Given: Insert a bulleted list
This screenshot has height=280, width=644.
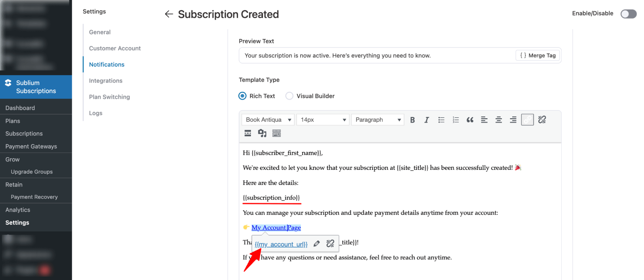Looking at the screenshot, I should pyautogui.click(x=441, y=120).
